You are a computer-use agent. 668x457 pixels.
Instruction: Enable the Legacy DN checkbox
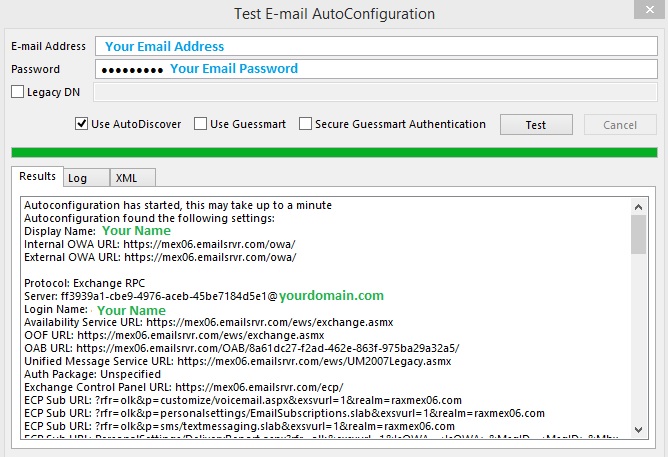tap(18, 92)
